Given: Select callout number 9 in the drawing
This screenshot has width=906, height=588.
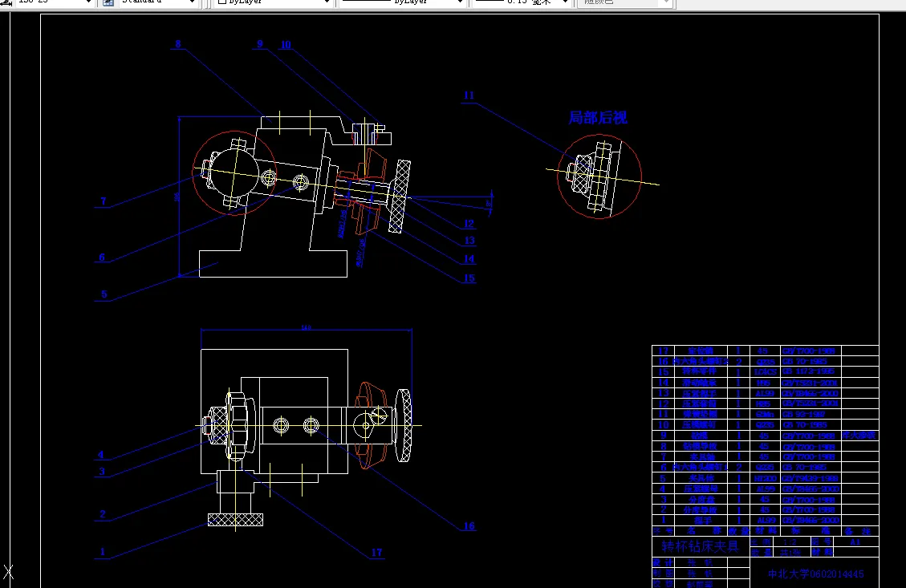Looking at the screenshot, I should click(260, 44).
